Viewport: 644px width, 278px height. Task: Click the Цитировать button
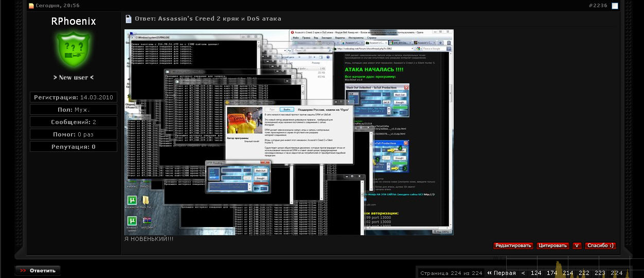552,246
